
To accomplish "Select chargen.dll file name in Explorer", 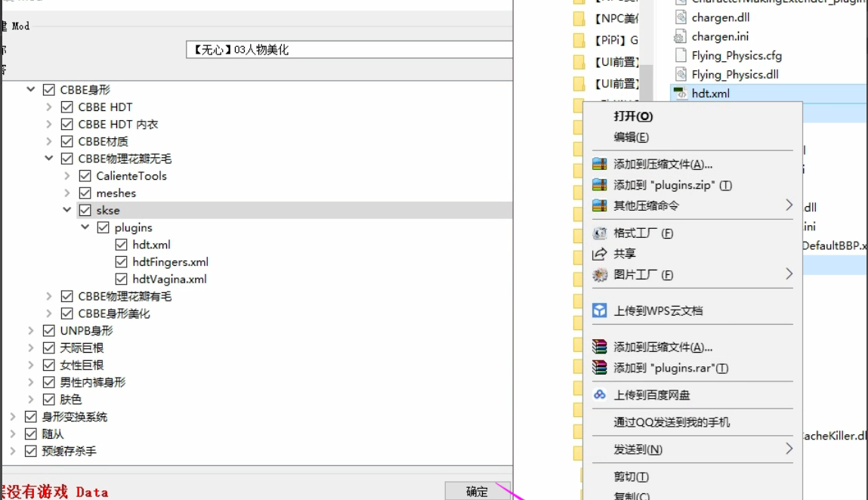I will click(721, 17).
